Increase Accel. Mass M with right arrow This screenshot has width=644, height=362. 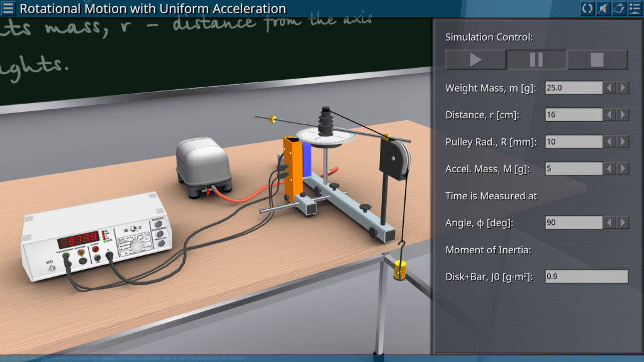click(x=623, y=168)
